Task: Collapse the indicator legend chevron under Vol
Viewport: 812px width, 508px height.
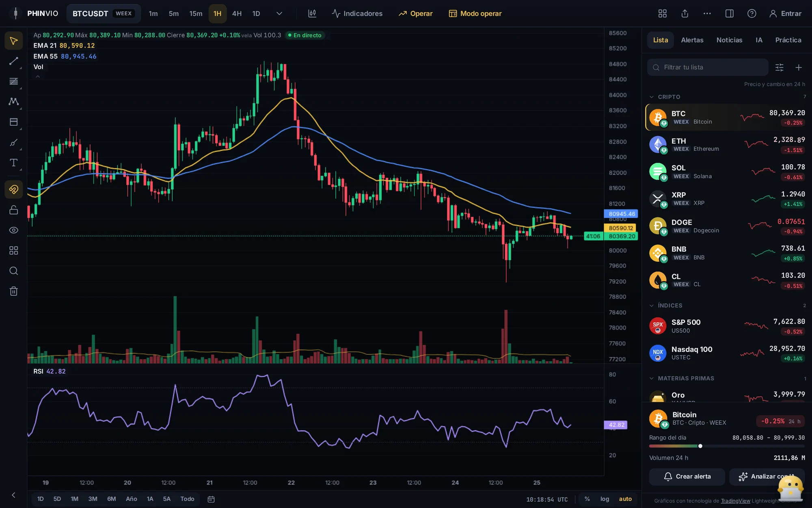Action: click(x=38, y=76)
